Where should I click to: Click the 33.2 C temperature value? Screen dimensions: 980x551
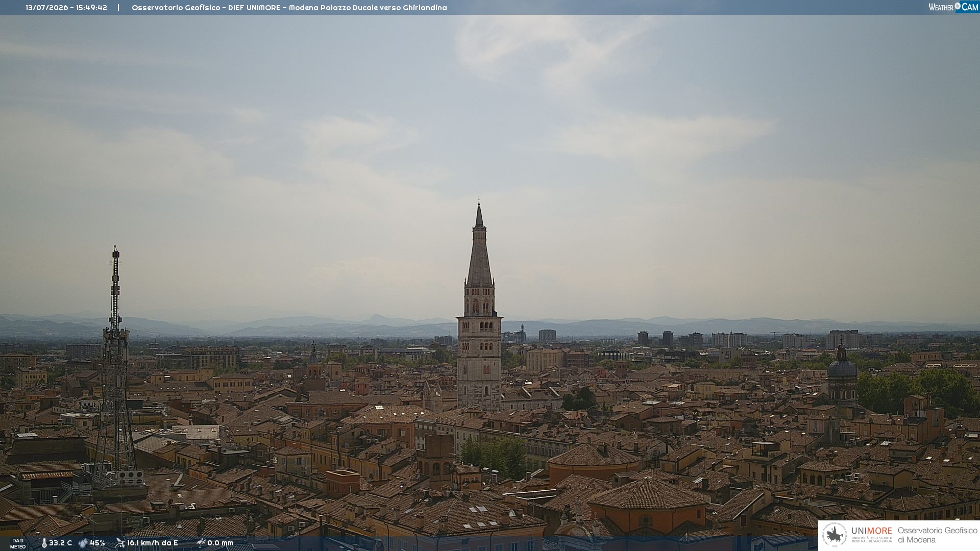tap(60, 543)
